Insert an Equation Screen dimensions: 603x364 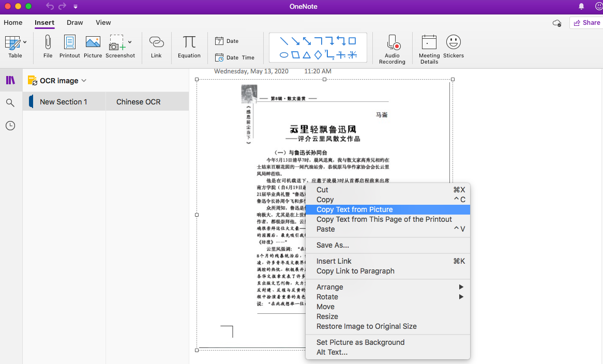[189, 47]
